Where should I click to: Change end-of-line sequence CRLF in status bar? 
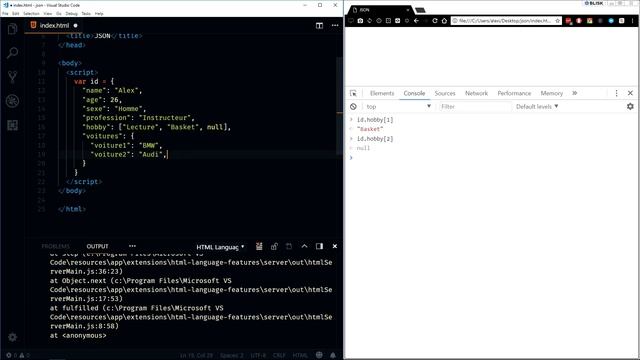pos(279,355)
